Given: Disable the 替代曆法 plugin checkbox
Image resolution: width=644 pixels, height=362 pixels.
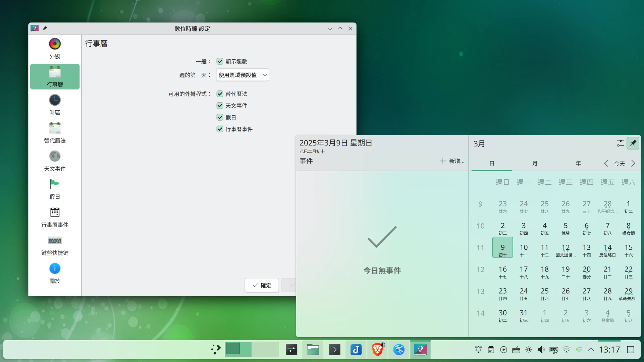Looking at the screenshot, I should click(220, 94).
